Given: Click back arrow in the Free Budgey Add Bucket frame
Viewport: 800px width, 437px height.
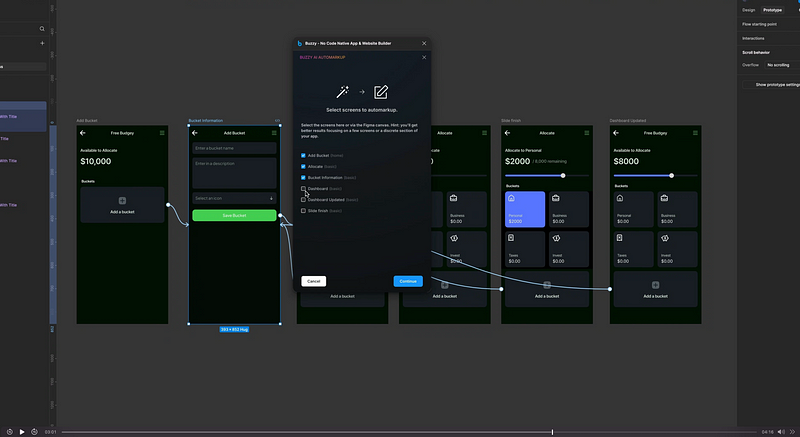Looking at the screenshot, I should 83,133.
